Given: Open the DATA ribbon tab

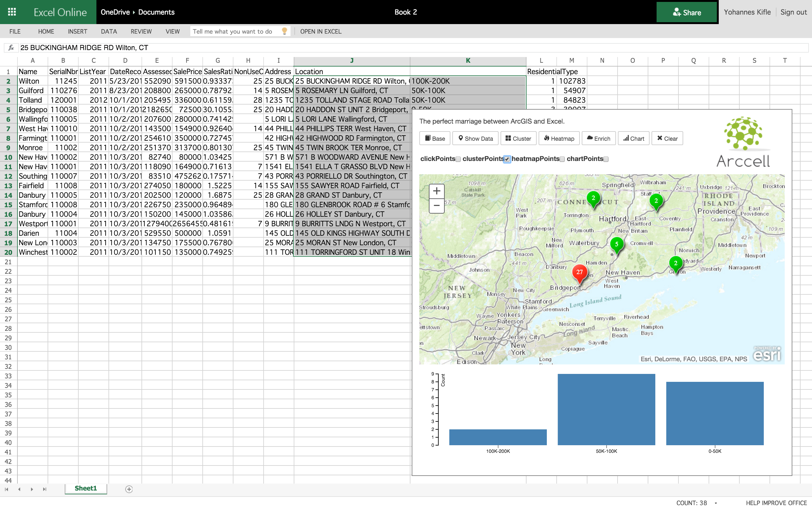Looking at the screenshot, I should coord(109,31).
